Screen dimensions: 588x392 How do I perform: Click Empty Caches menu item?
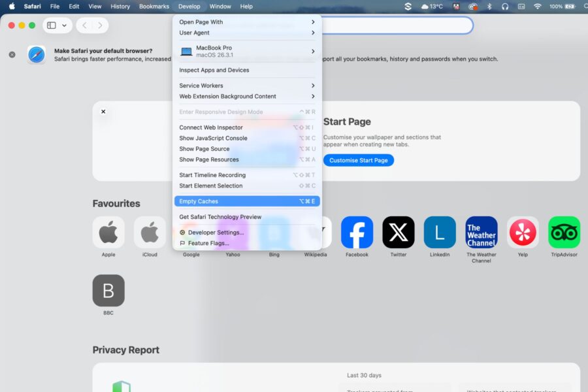click(x=247, y=201)
